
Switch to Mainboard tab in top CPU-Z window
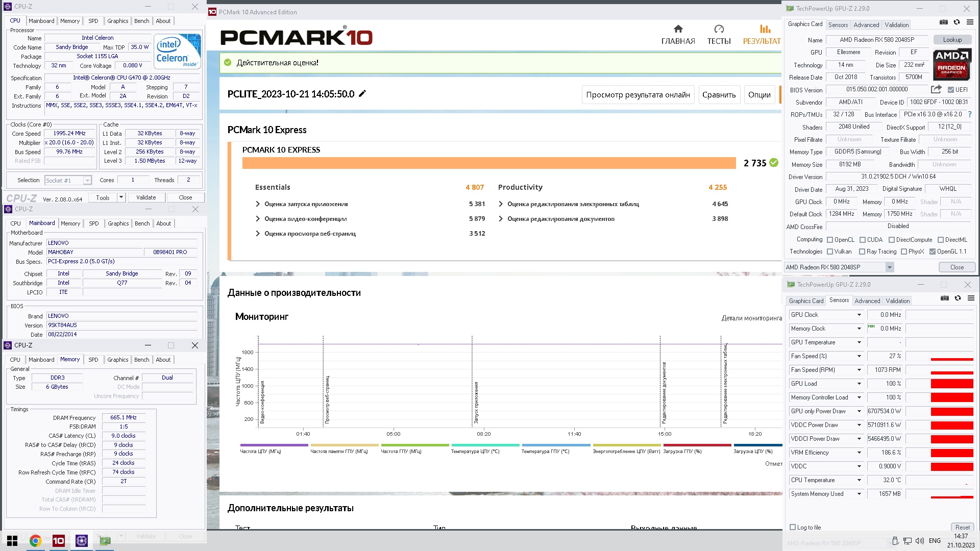[41, 21]
